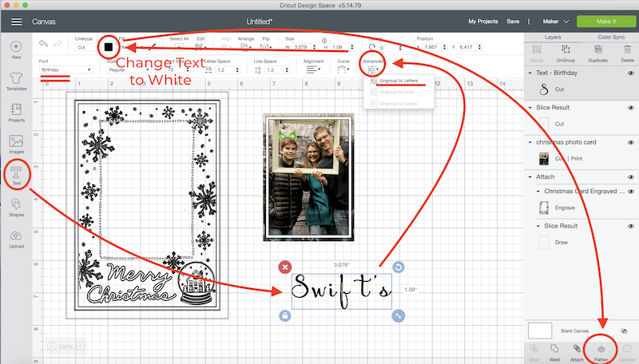This screenshot has height=364, width=639.
Task: Click the Flatten tool
Action: [x=601, y=353]
